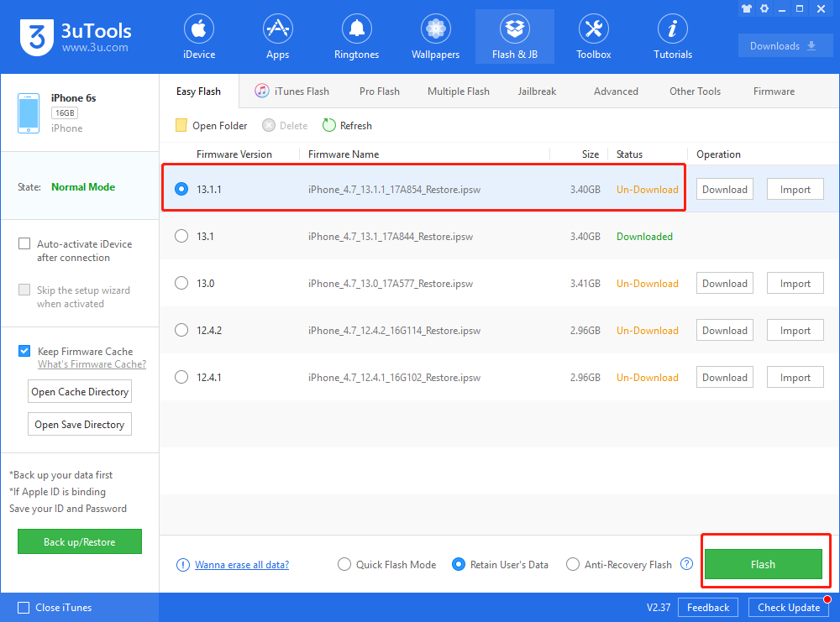Select firmware 13.1 radio button
840x622 pixels.
tap(181, 236)
